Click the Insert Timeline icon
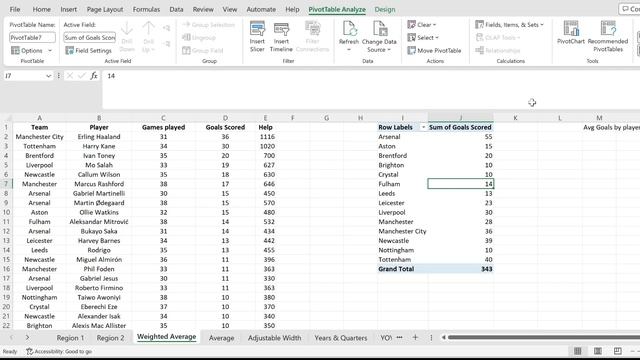 pos(281,29)
